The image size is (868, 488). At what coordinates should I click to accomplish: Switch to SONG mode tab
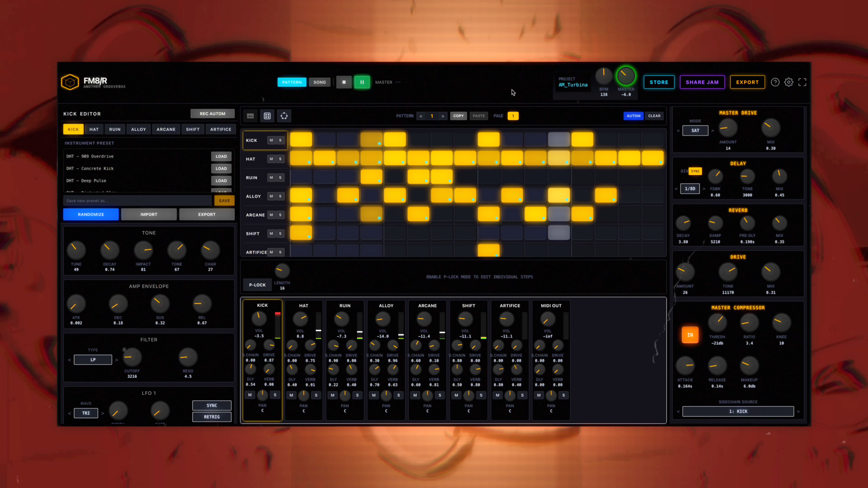(x=320, y=82)
